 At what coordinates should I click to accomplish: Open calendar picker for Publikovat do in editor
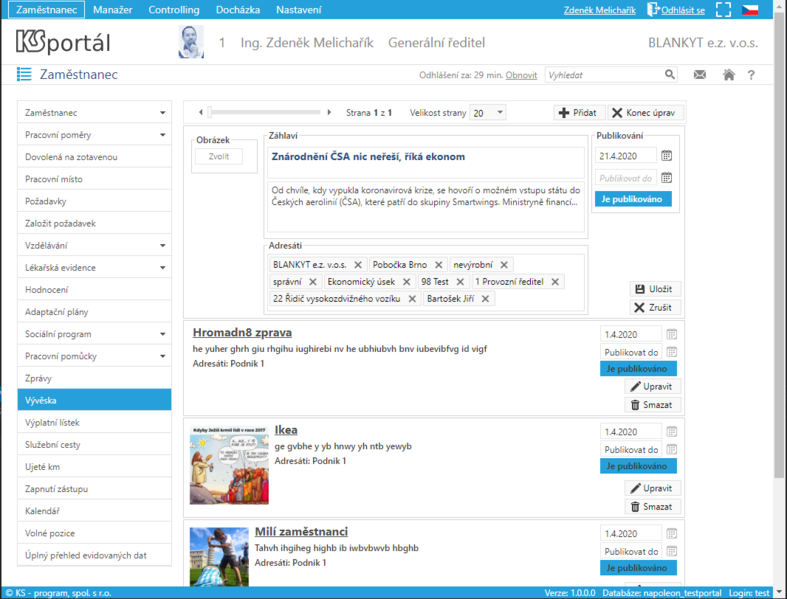tap(667, 178)
